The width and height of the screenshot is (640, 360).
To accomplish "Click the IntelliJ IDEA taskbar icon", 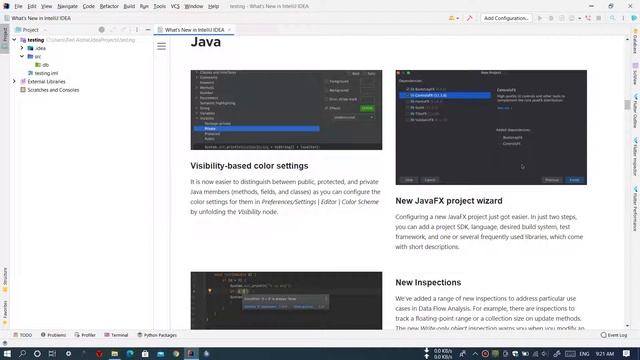I will pos(191,353).
